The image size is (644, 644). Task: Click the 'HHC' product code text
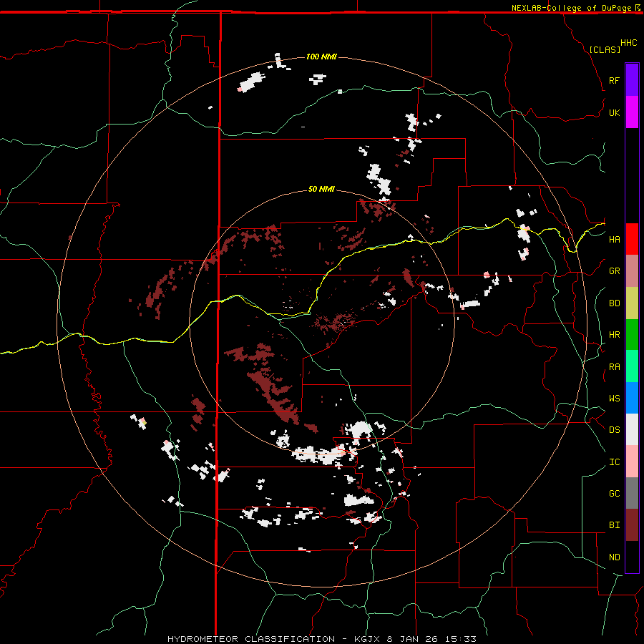(629, 43)
